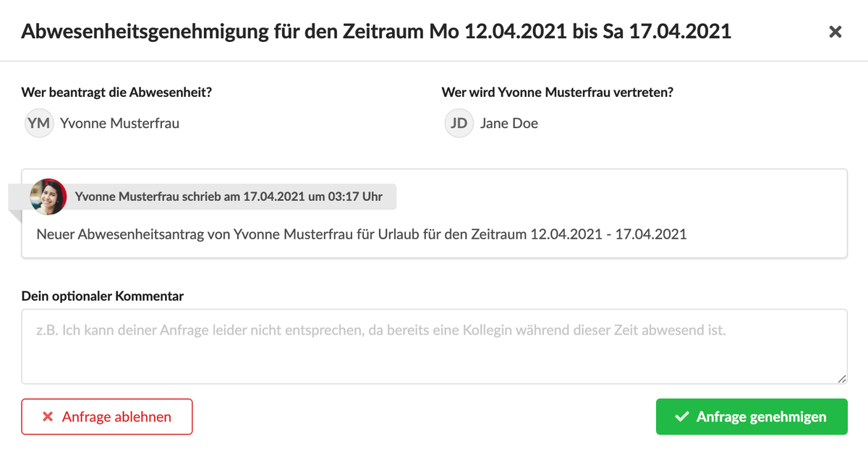Screen dimensions: 868x454
Task: Click the red X icon on Anfrage ablehnen
Action: [x=48, y=417]
